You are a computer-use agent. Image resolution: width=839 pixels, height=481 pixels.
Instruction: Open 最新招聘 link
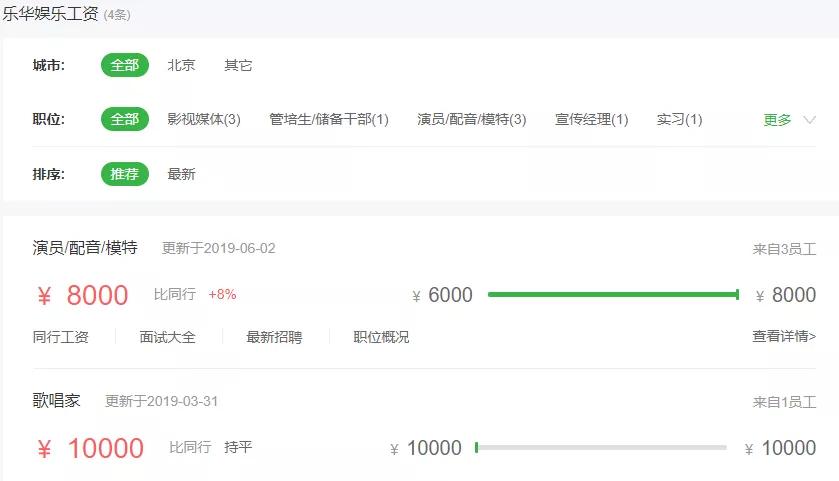point(274,337)
